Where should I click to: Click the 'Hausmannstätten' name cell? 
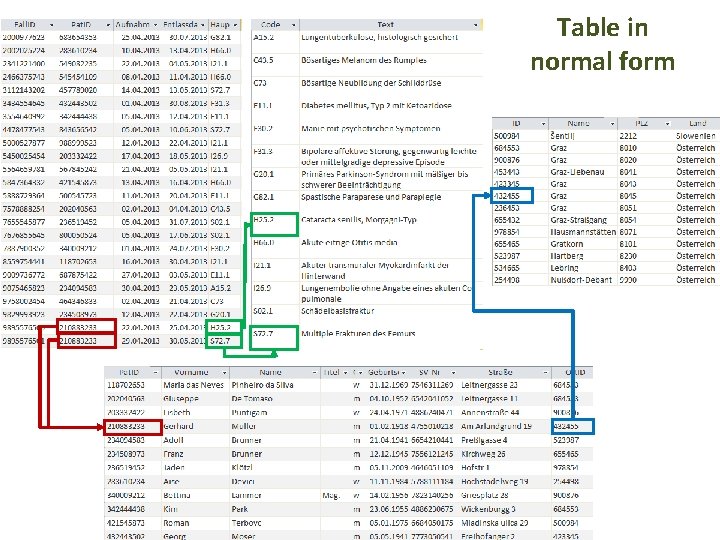[x=583, y=232]
